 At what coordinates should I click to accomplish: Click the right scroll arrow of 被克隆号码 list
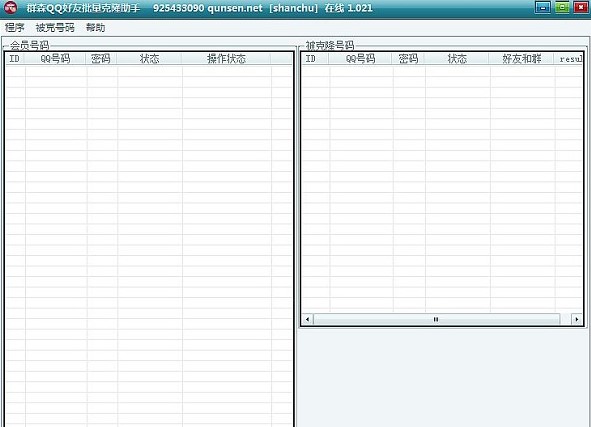[x=576, y=319]
